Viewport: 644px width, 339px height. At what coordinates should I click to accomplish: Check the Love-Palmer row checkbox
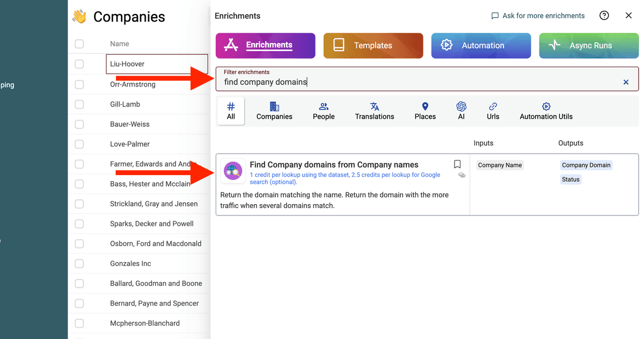point(79,144)
